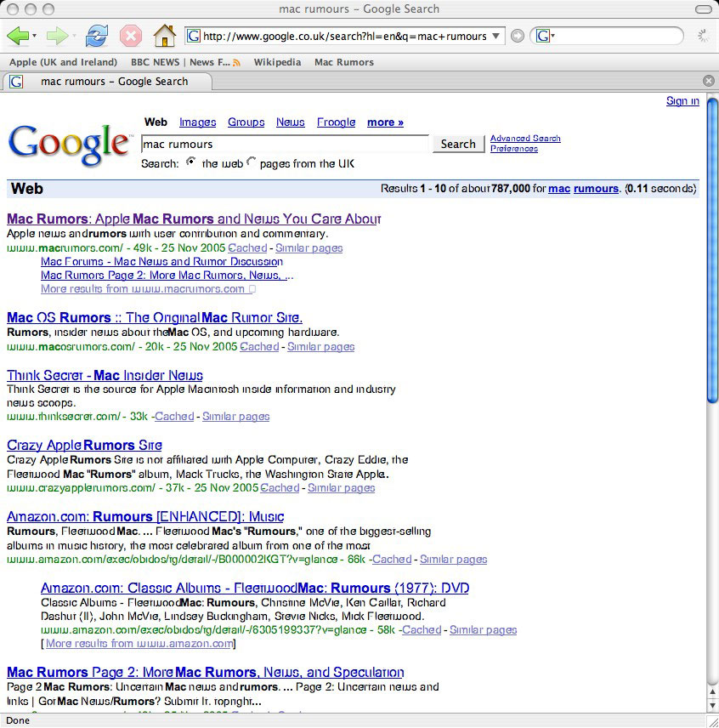
Task: Switch to Groups search
Action: [x=246, y=122]
